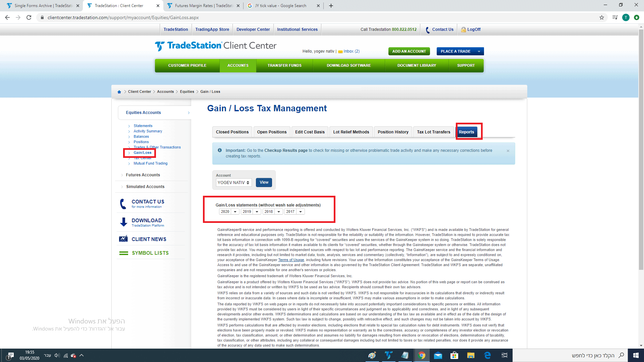The image size is (644, 362).
Task: Open Microsoft Edge from the taskbar
Action: 487,355
